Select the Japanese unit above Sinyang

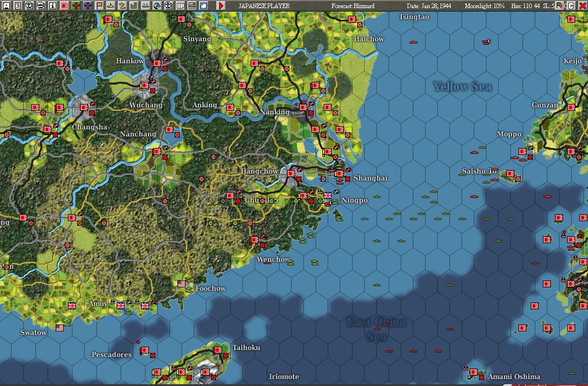click(182, 19)
